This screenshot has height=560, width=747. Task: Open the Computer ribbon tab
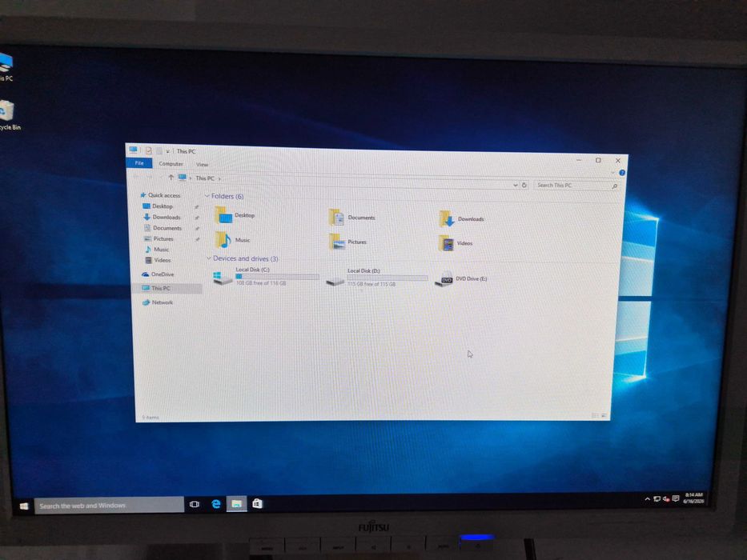[x=171, y=164]
